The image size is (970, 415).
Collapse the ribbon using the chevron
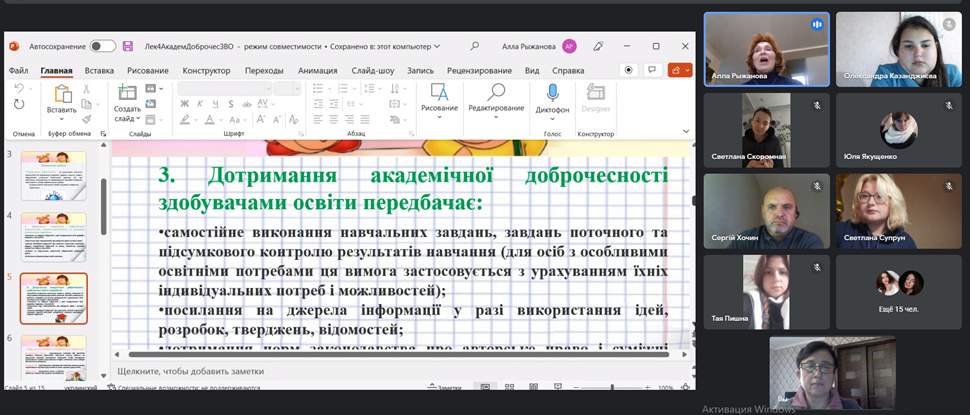pos(686,133)
